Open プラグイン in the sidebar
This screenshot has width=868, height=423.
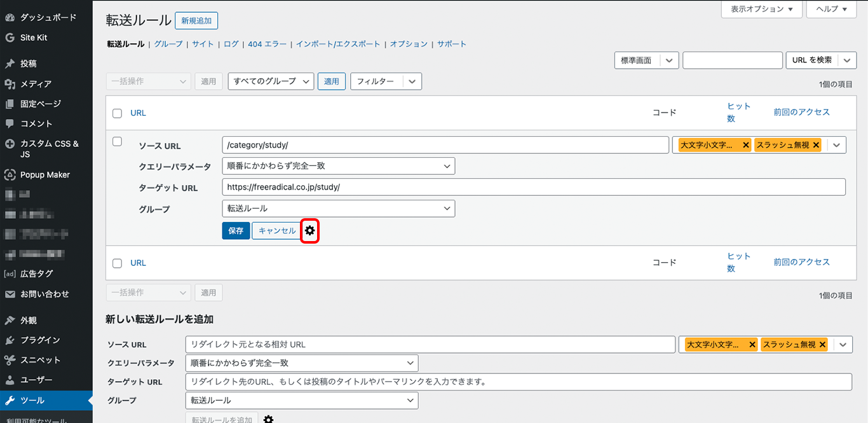[39, 340]
